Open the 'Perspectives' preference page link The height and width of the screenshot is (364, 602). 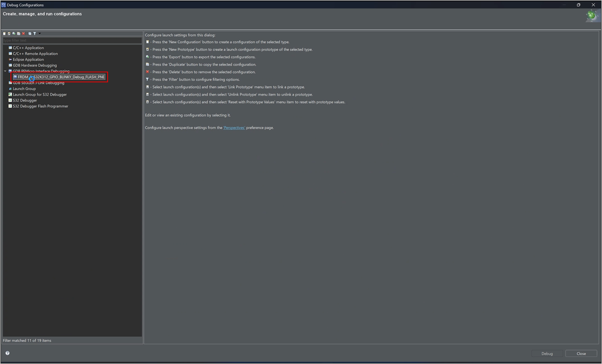[234, 128]
